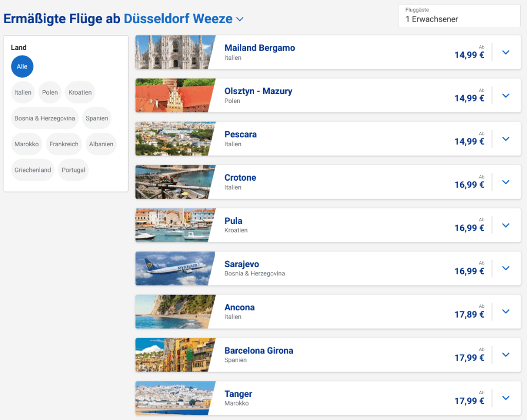Toggle the Kroatien country filter chip

[80, 93]
